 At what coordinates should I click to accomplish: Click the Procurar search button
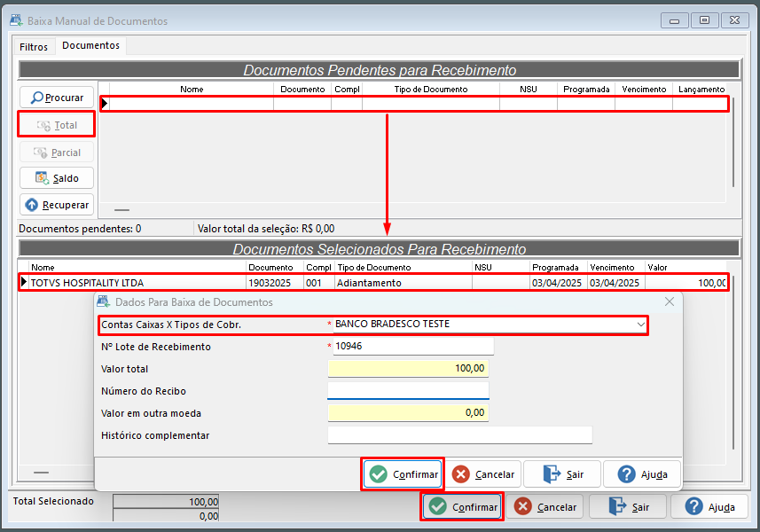pos(57,98)
